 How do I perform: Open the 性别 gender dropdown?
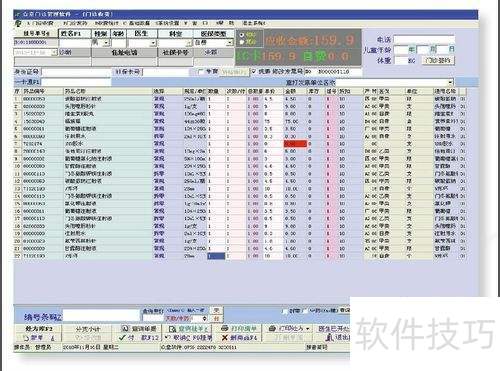point(106,43)
